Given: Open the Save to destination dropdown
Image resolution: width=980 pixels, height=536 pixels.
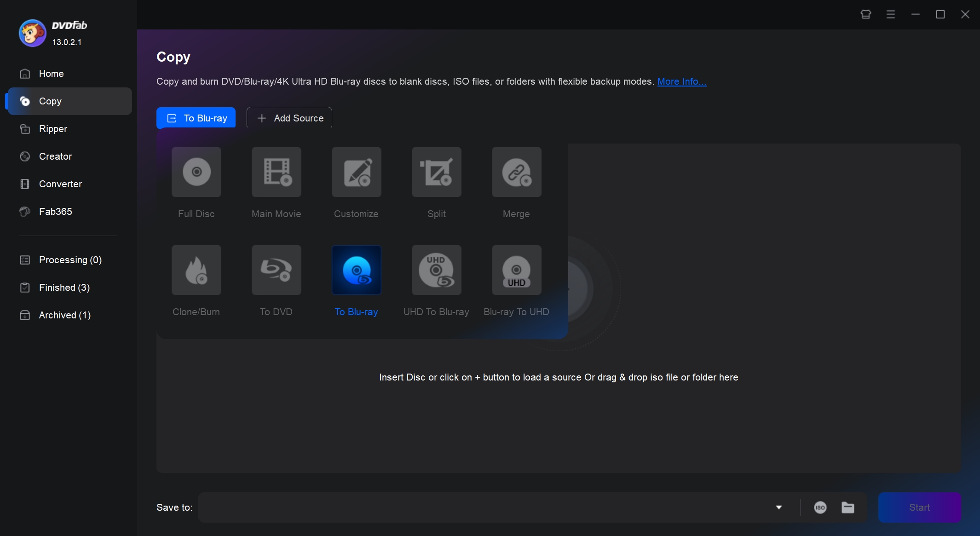Looking at the screenshot, I should point(778,507).
